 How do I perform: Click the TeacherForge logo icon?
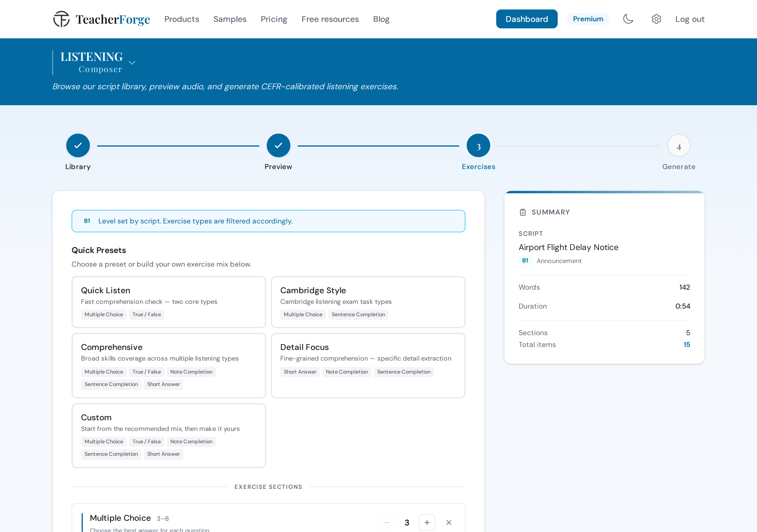pos(61,19)
